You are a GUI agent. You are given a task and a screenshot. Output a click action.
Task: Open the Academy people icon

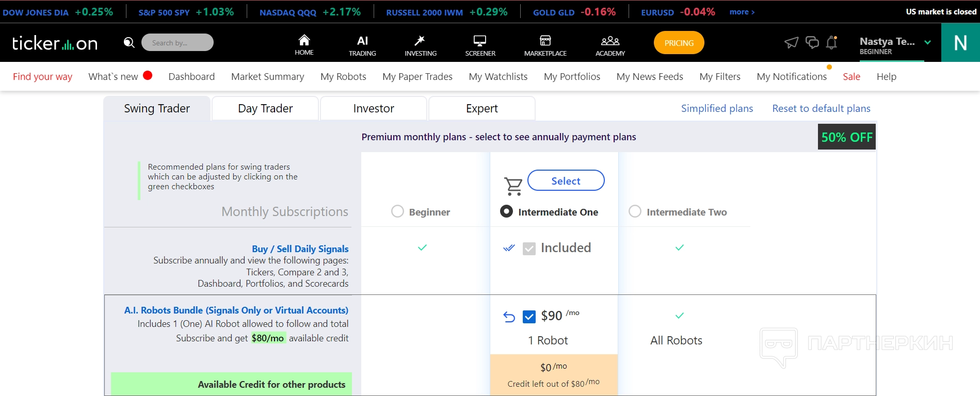[610, 40]
